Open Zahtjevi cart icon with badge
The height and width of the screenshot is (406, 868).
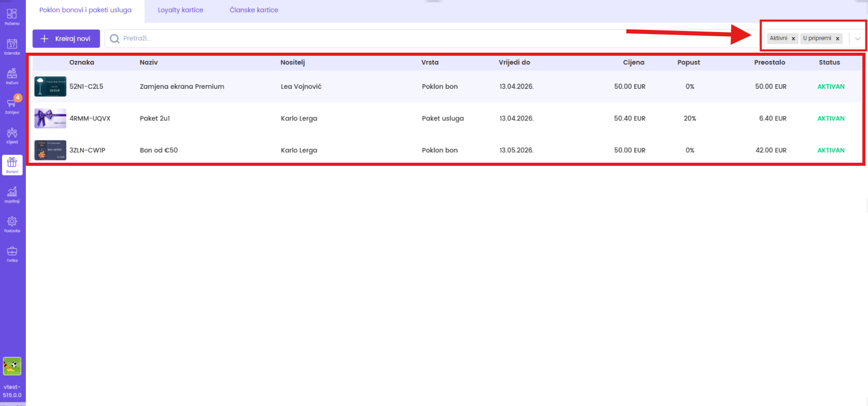click(12, 105)
